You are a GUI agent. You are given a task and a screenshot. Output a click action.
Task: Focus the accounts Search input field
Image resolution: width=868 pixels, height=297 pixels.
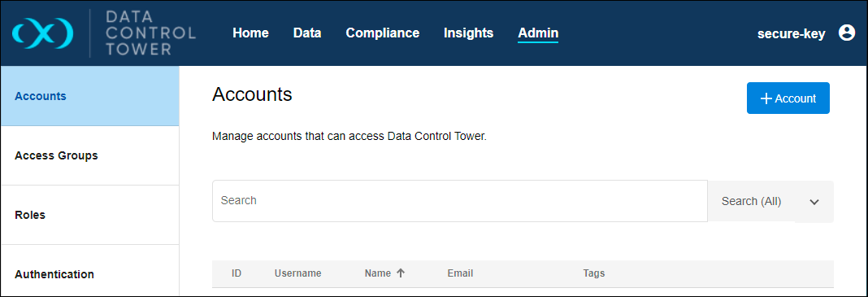tap(460, 201)
